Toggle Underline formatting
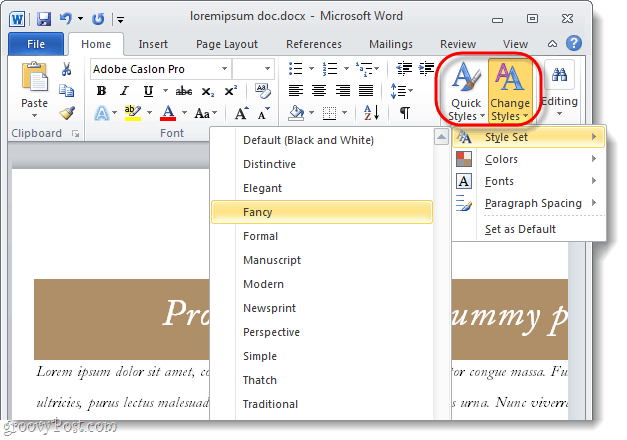Viewport: 627px width, 440px height. [148, 91]
